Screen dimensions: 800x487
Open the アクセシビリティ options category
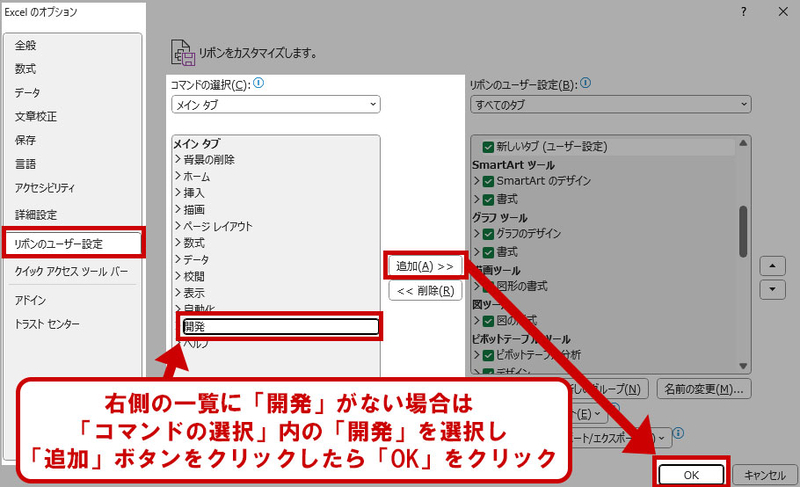coord(45,188)
